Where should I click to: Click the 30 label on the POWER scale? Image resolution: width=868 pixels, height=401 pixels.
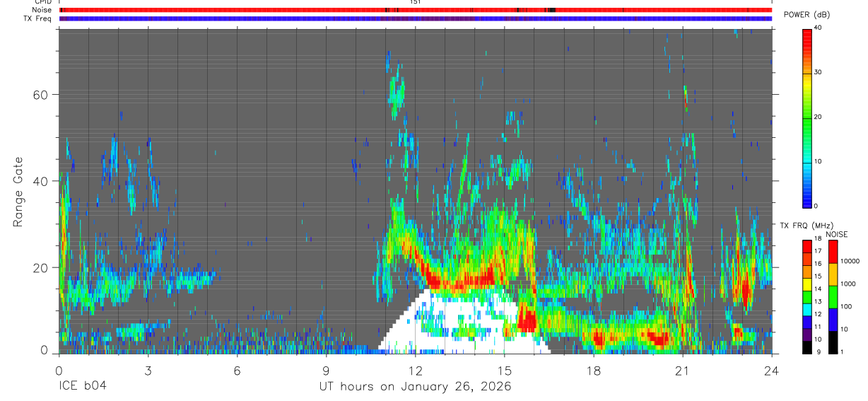(819, 73)
